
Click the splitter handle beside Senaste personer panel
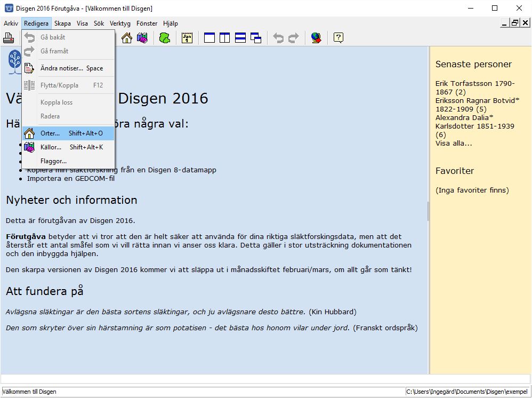(x=428, y=211)
